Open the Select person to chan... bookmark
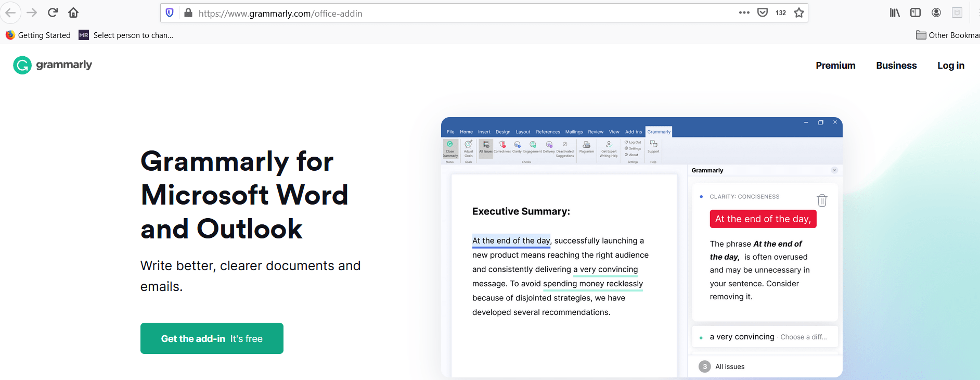Image resolution: width=980 pixels, height=380 pixels. coord(126,35)
